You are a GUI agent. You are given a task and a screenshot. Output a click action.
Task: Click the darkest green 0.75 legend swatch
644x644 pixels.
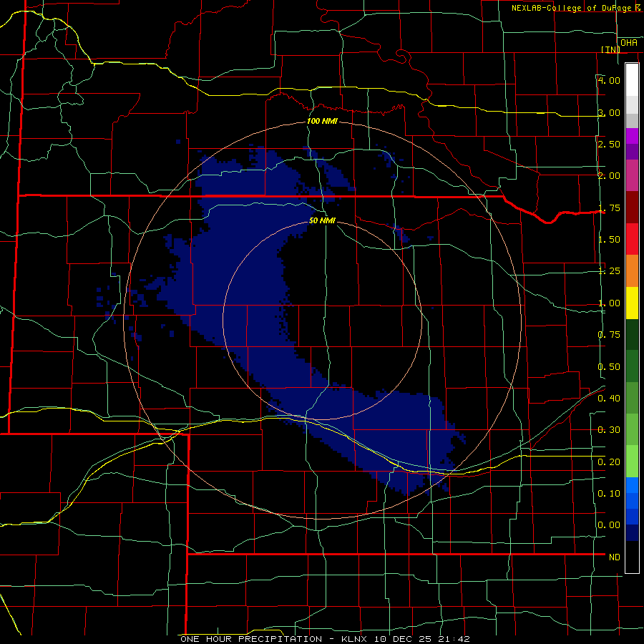tap(632, 334)
